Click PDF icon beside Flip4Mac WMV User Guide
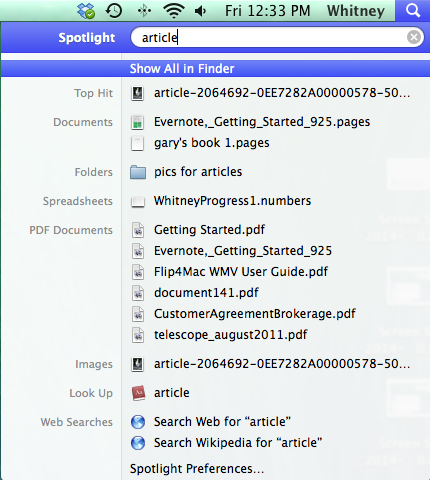Image resolution: width=430 pixels, height=480 pixels. tap(138, 272)
